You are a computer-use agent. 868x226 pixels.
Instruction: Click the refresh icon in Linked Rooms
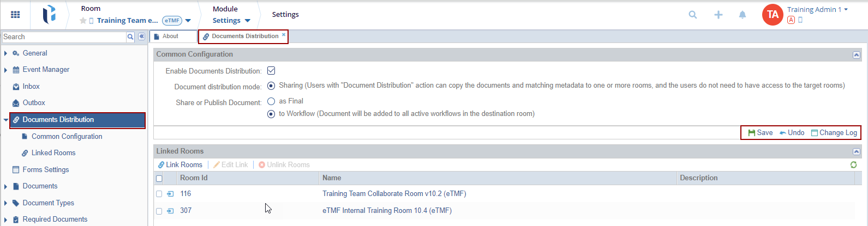click(x=853, y=164)
